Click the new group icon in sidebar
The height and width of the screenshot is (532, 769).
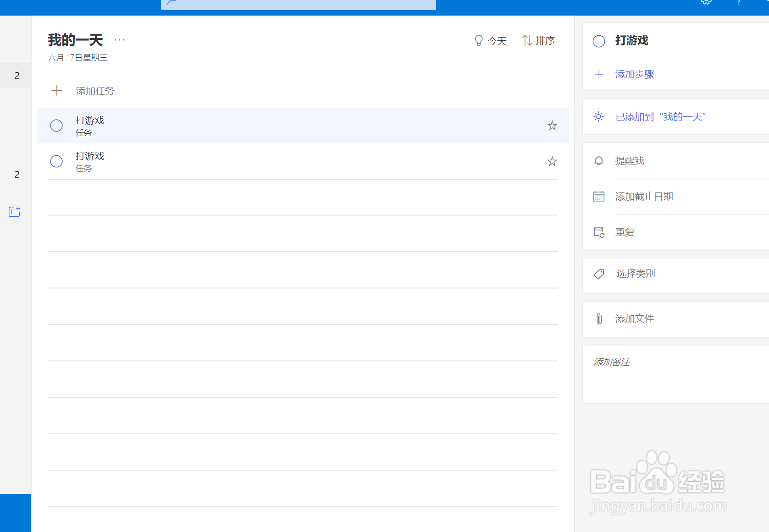14,212
